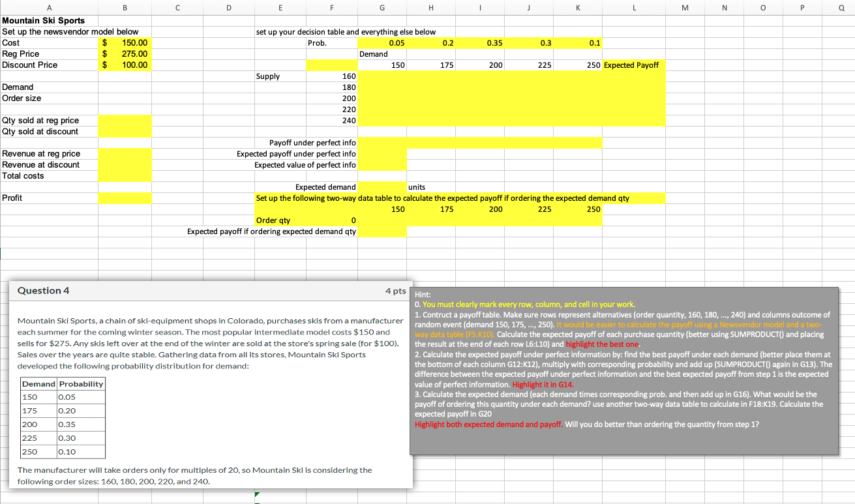Image resolution: width=855 pixels, height=504 pixels.
Task: Click yellow cell beside 'Revenue at reg price'
Action: click(125, 154)
